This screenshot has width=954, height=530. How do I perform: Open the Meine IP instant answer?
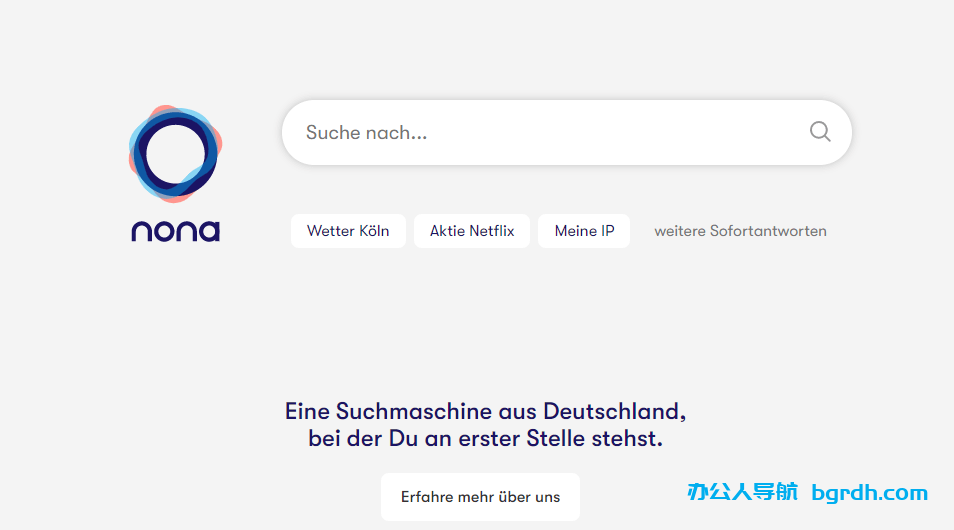[x=584, y=231]
